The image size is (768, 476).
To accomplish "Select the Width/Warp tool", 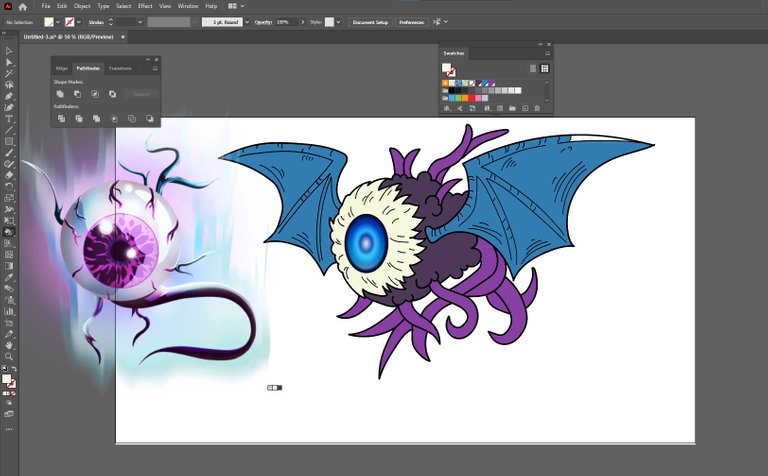I will pos(9,209).
